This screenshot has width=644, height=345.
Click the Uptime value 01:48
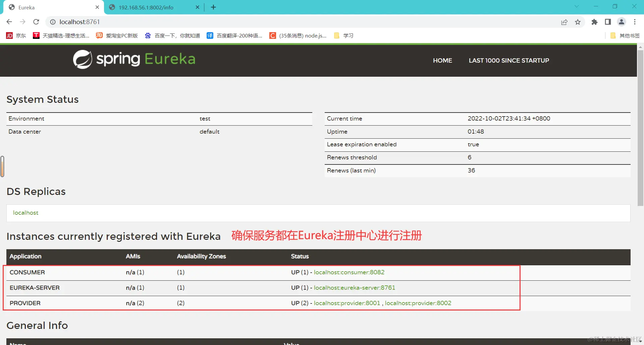click(476, 132)
